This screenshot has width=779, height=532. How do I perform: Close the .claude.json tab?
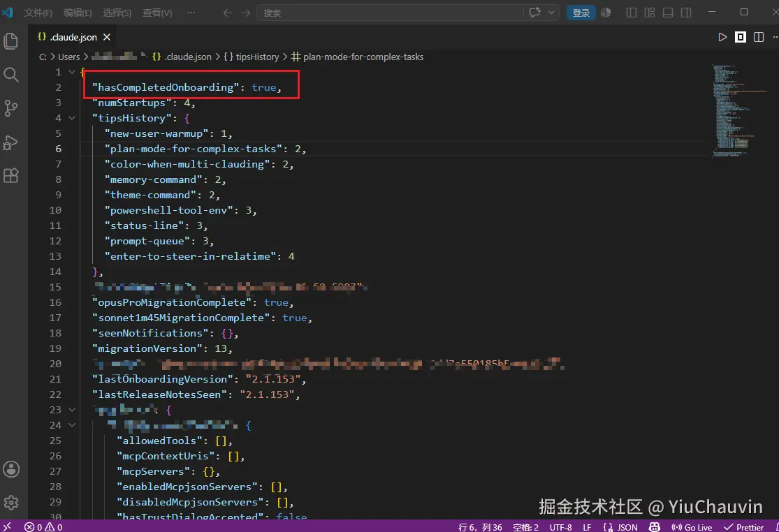pos(107,37)
